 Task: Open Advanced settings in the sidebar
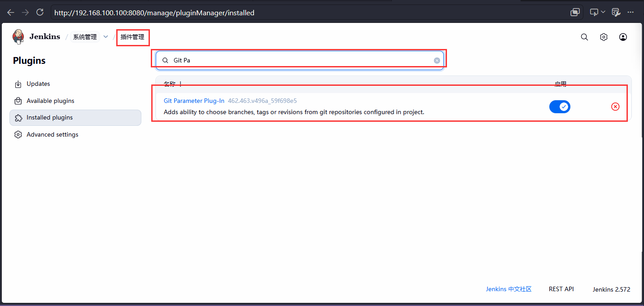click(x=75, y=134)
